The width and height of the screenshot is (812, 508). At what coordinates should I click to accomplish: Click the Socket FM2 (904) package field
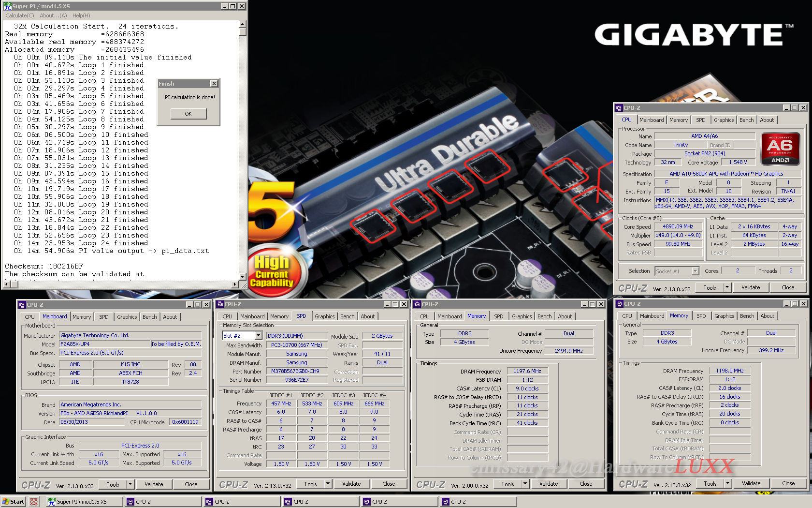(705, 153)
